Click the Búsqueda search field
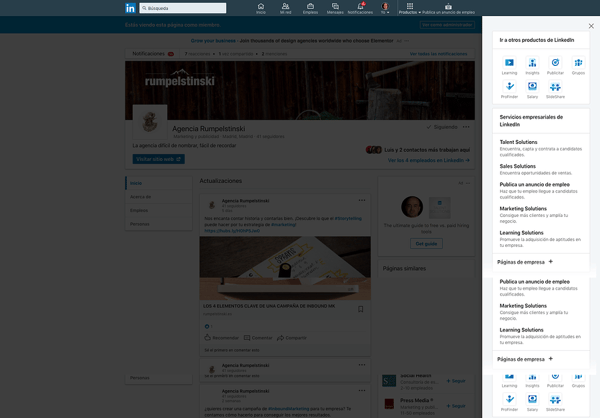The width and height of the screenshot is (600, 418). point(183,8)
